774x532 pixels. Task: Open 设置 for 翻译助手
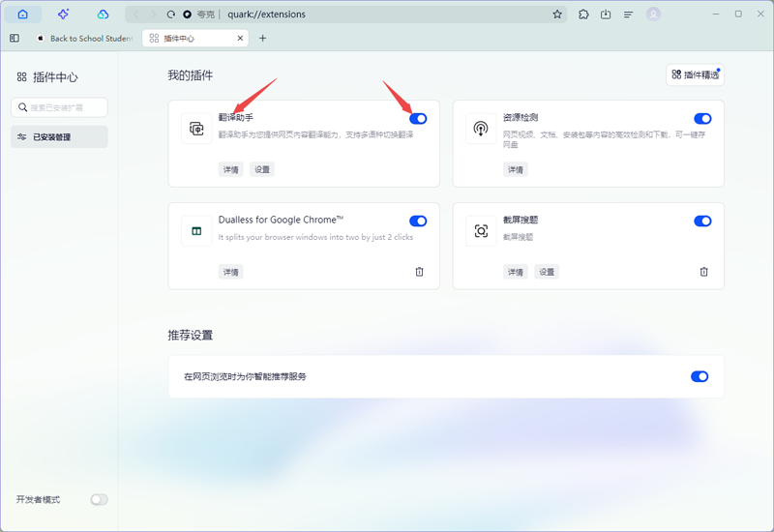click(262, 169)
